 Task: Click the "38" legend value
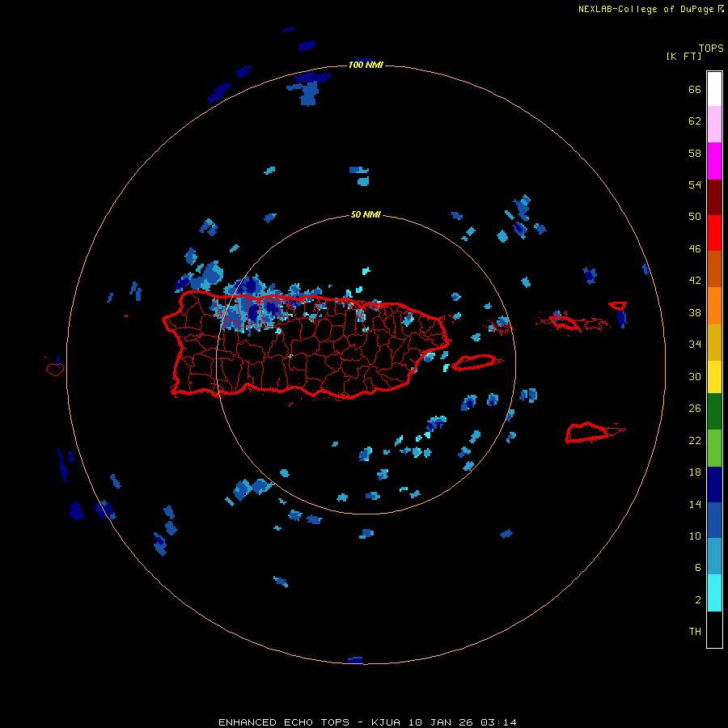point(695,312)
